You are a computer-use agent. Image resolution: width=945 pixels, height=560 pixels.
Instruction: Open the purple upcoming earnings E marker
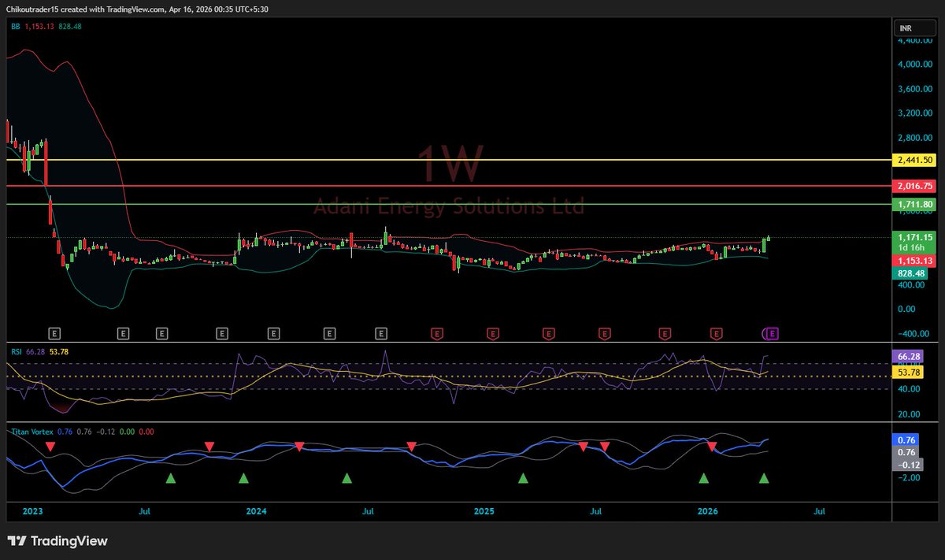click(x=773, y=334)
